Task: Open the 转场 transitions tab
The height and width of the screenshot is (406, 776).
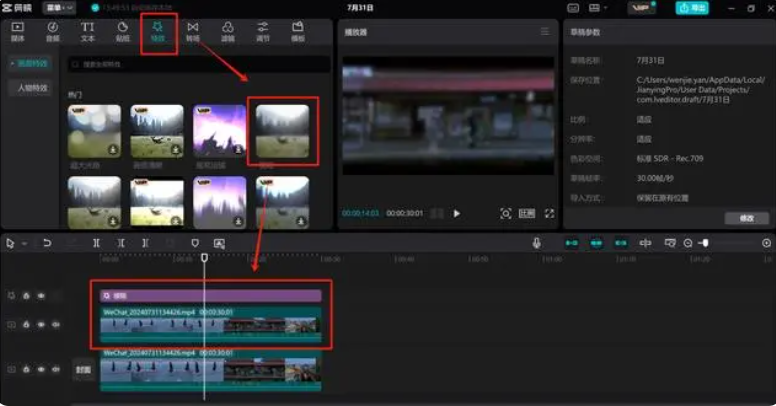Action: (x=193, y=32)
